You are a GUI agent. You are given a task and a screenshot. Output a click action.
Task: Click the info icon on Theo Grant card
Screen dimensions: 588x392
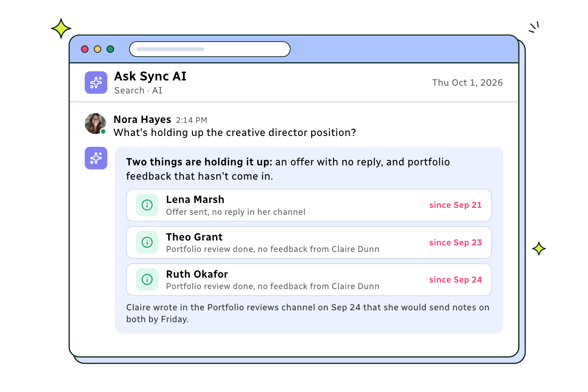tap(147, 242)
